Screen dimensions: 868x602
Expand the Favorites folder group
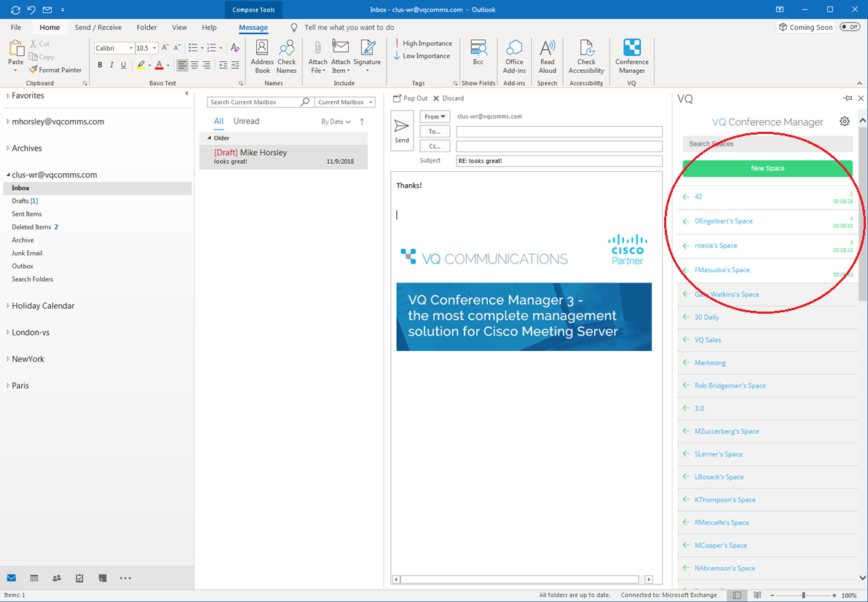point(8,95)
